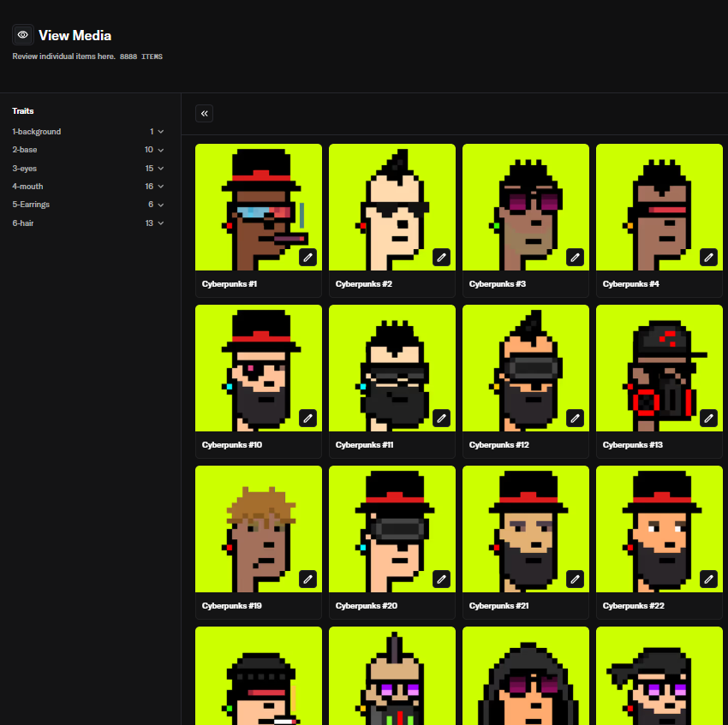The height and width of the screenshot is (725, 728).
Task: Open Cyberpunks #1 thumbnail image
Action: click(x=259, y=207)
